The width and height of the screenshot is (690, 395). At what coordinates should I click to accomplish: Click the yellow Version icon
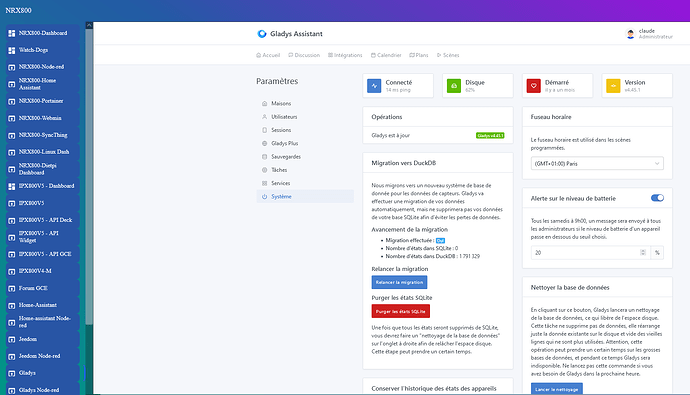pyautogui.click(x=613, y=86)
